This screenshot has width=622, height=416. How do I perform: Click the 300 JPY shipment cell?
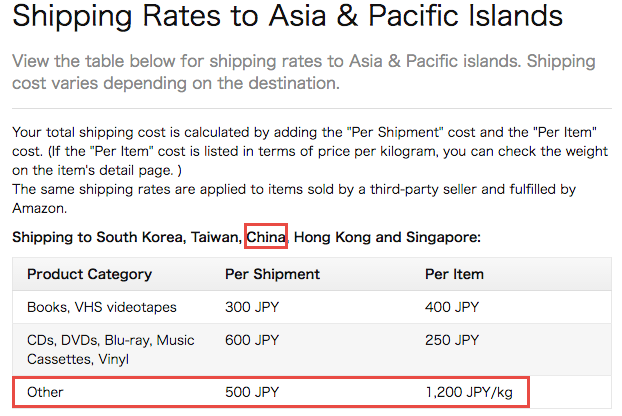point(252,307)
